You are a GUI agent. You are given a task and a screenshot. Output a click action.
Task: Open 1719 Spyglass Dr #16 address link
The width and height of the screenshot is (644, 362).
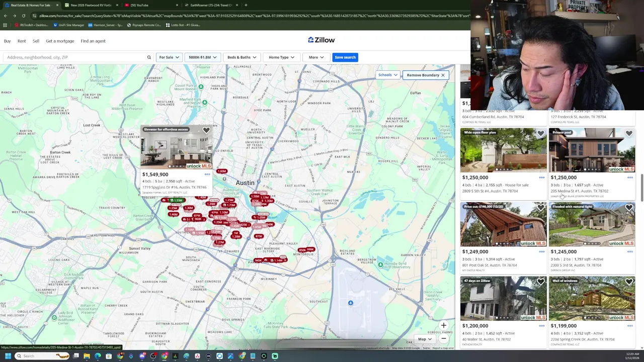[x=174, y=188]
